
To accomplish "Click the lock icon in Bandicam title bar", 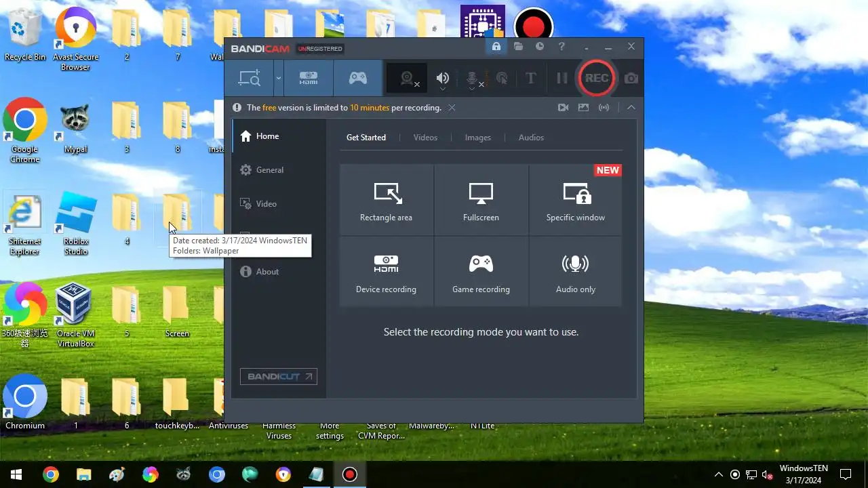I will tap(496, 47).
